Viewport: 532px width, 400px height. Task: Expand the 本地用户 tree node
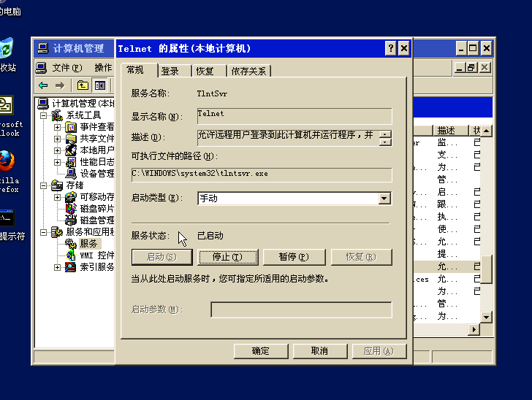[57, 150]
